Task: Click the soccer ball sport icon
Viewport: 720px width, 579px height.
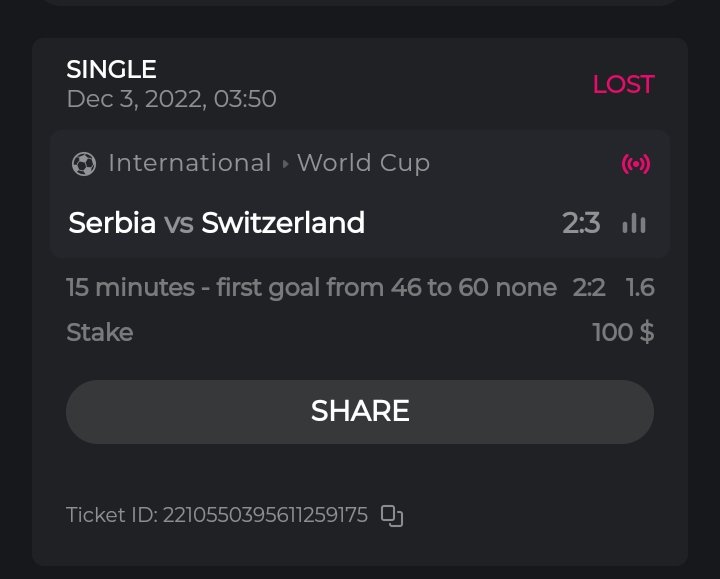Action: [x=84, y=164]
